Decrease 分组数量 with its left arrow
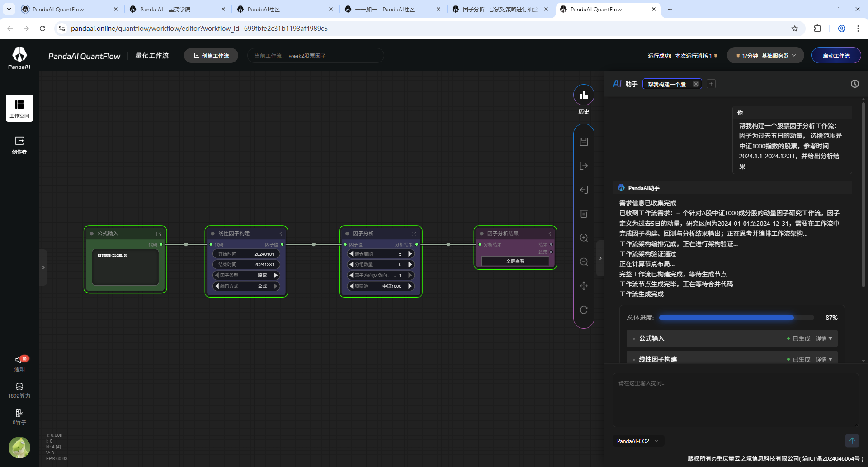The width and height of the screenshot is (868, 467). pyautogui.click(x=351, y=264)
